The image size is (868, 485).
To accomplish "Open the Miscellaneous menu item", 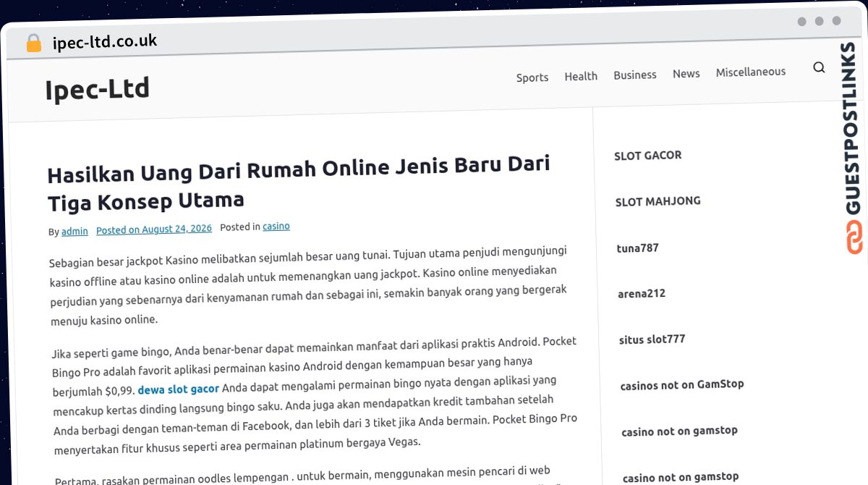I will tap(751, 72).
